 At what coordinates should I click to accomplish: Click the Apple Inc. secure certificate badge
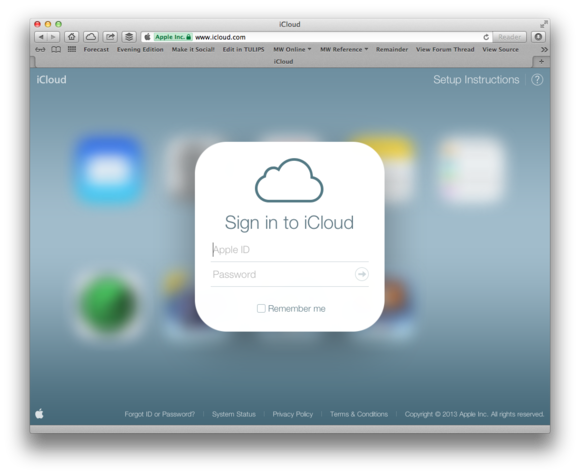point(173,37)
